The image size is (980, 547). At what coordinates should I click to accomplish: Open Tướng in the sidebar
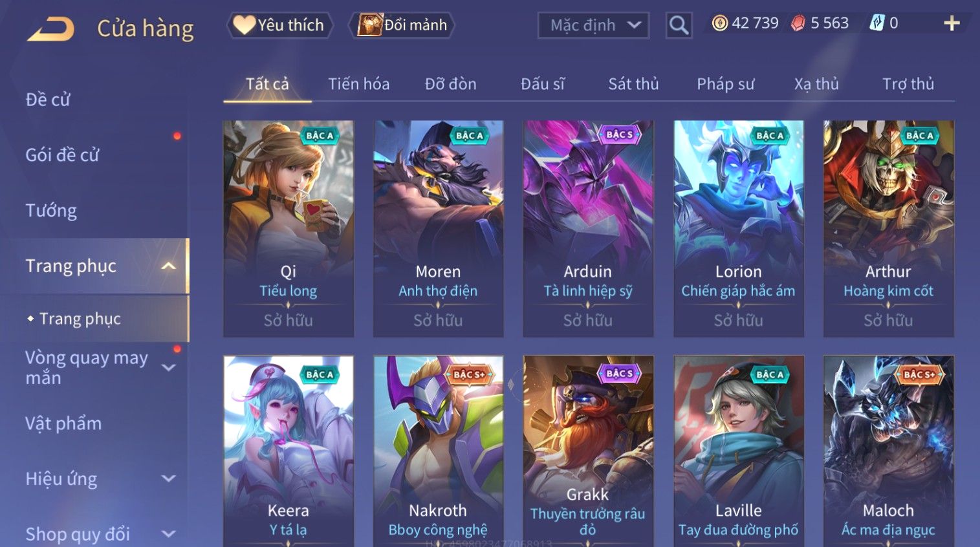point(51,210)
